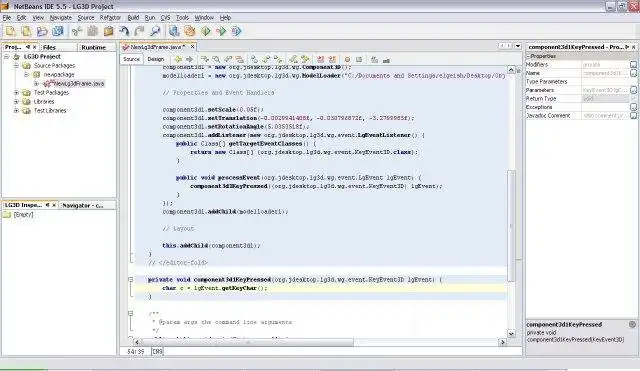The height and width of the screenshot is (371, 640).
Task: Switch to the Source view tab
Action: 131,59
